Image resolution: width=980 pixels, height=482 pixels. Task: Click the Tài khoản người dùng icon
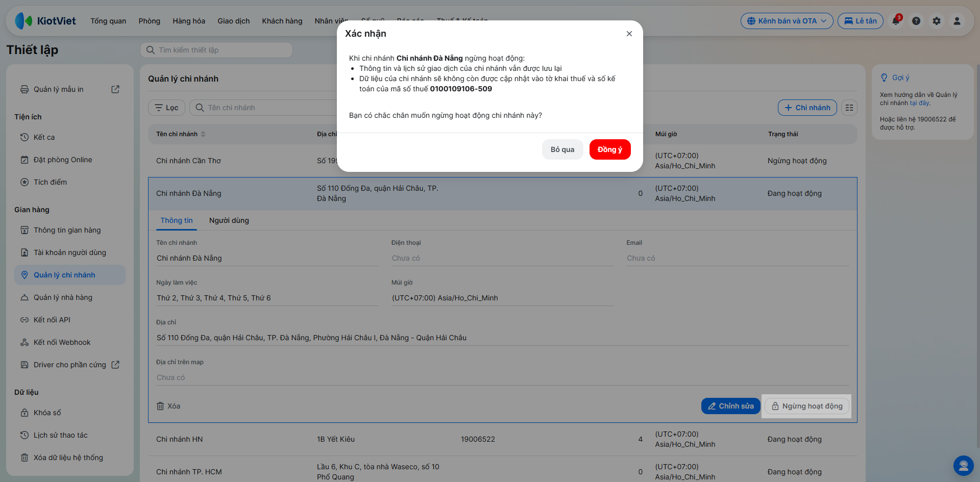24,252
